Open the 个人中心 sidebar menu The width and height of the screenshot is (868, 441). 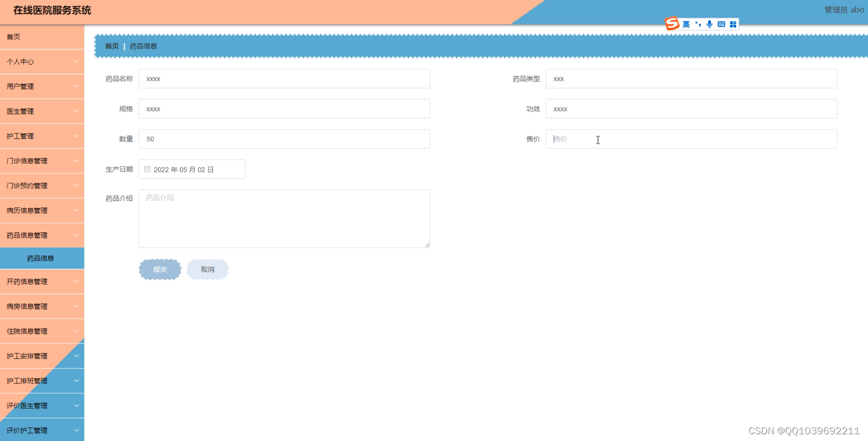tap(42, 62)
